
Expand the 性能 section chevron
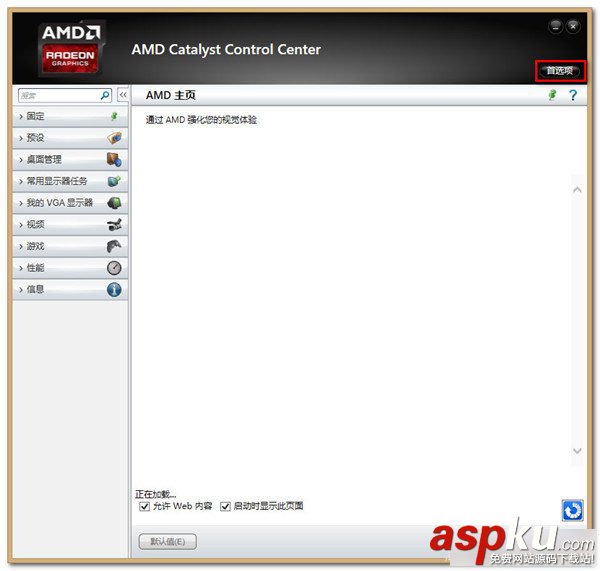pos(21,268)
